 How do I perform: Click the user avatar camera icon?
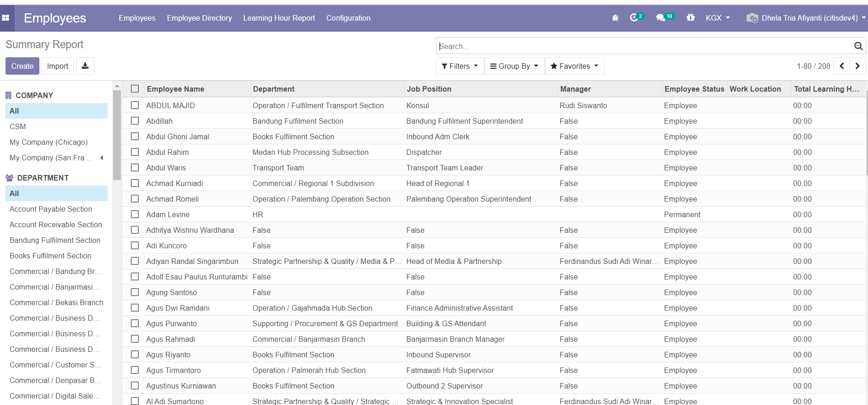point(752,18)
